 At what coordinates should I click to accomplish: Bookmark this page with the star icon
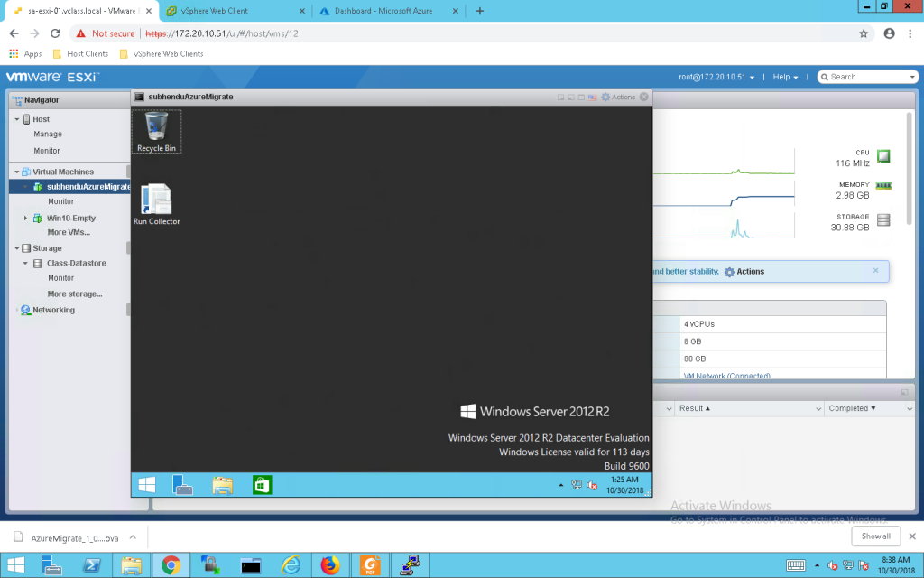(864, 33)
